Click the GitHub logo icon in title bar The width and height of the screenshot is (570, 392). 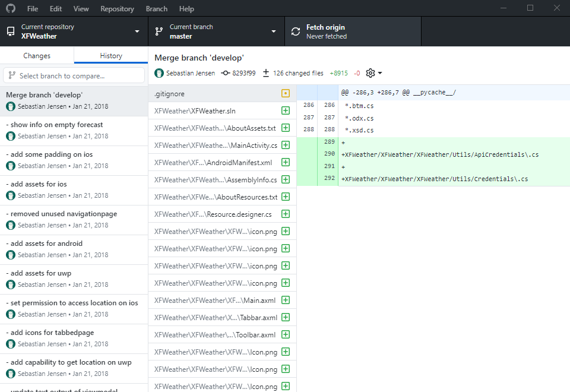[11, 9]
